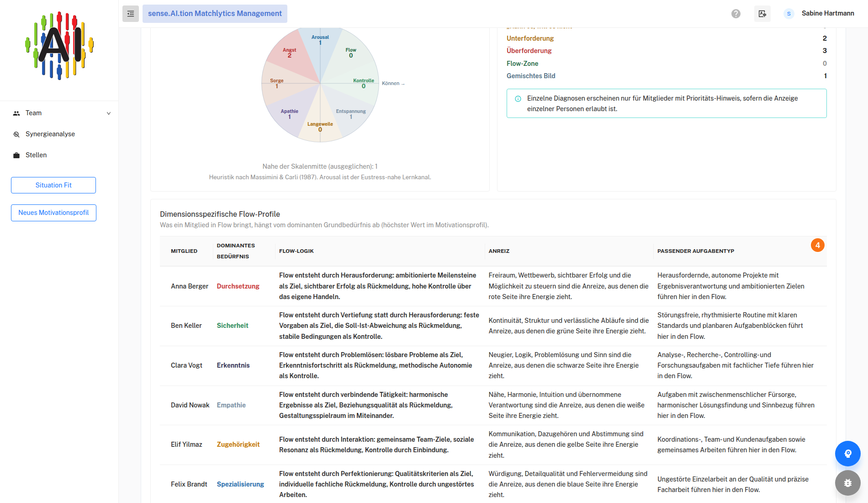Click the Anna Berger member cell
This screenshot has width=868, height=503.
(190, 286)
